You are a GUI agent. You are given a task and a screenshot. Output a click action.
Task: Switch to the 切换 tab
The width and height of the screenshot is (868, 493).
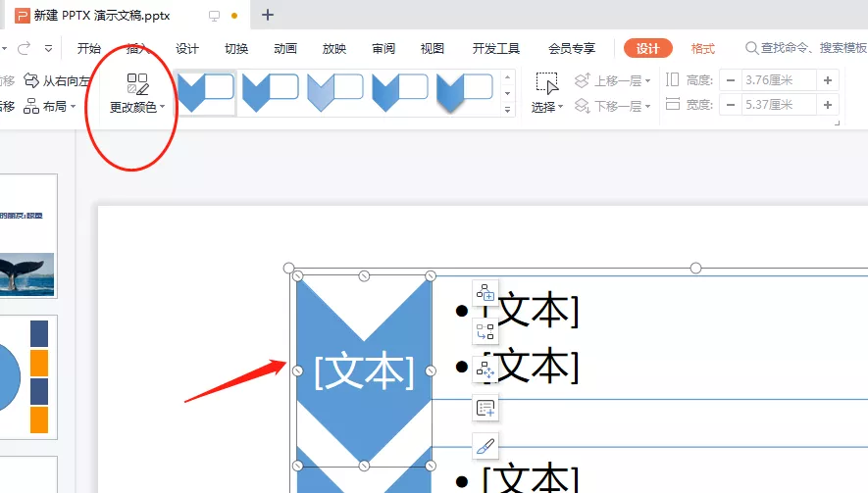tap(236, 49)
